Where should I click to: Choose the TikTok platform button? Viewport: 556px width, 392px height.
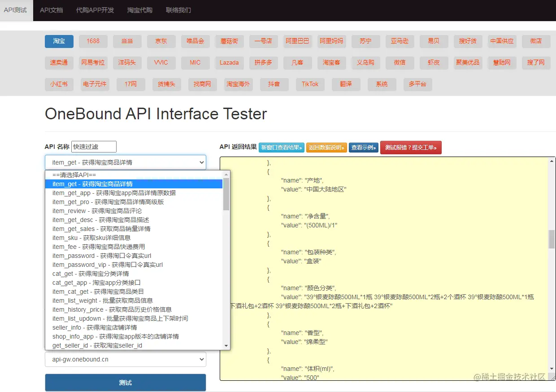tap(310, 84)
